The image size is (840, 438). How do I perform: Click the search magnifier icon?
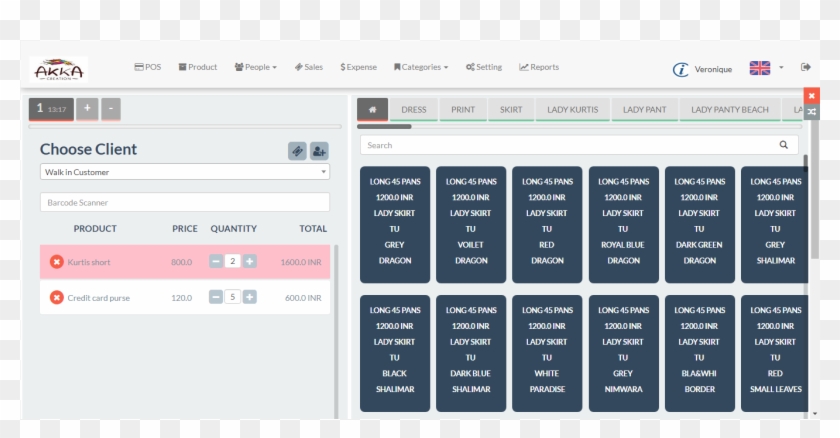(783, 145)
